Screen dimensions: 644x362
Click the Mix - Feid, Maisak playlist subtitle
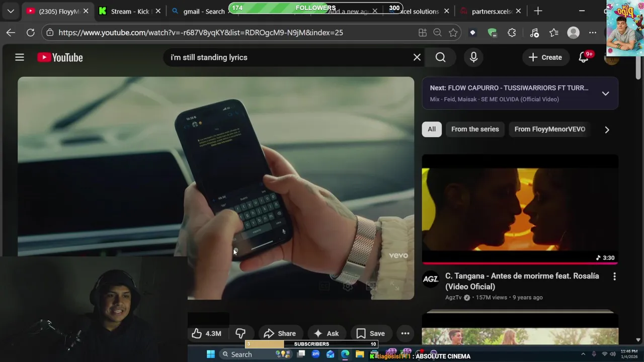tap(494, 100)
